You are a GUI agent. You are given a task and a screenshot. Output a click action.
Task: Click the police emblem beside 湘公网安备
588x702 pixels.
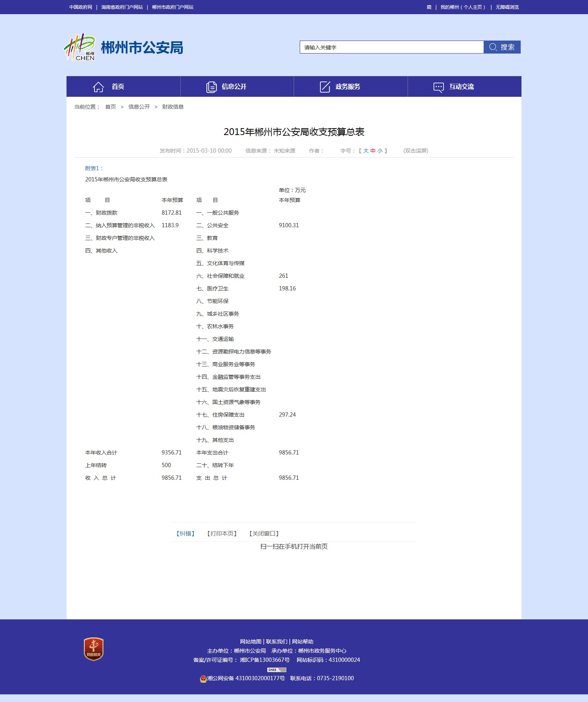click(x=203, y=679)
